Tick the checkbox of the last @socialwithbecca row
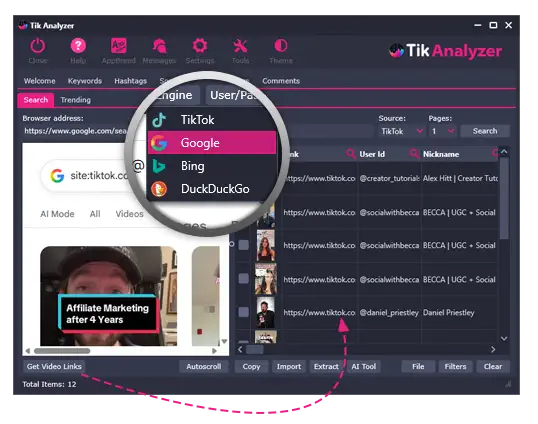This screenshot has width=538, height=424. [x=244, y=278]
